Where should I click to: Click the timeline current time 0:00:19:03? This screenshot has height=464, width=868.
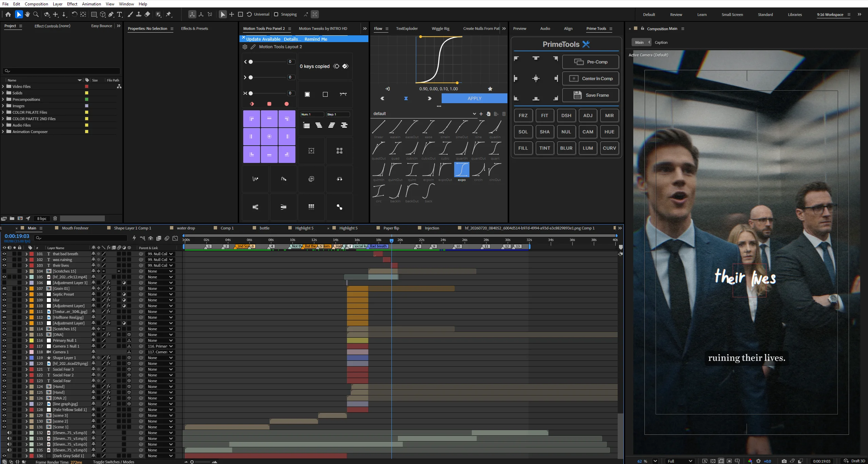(17, 236)
